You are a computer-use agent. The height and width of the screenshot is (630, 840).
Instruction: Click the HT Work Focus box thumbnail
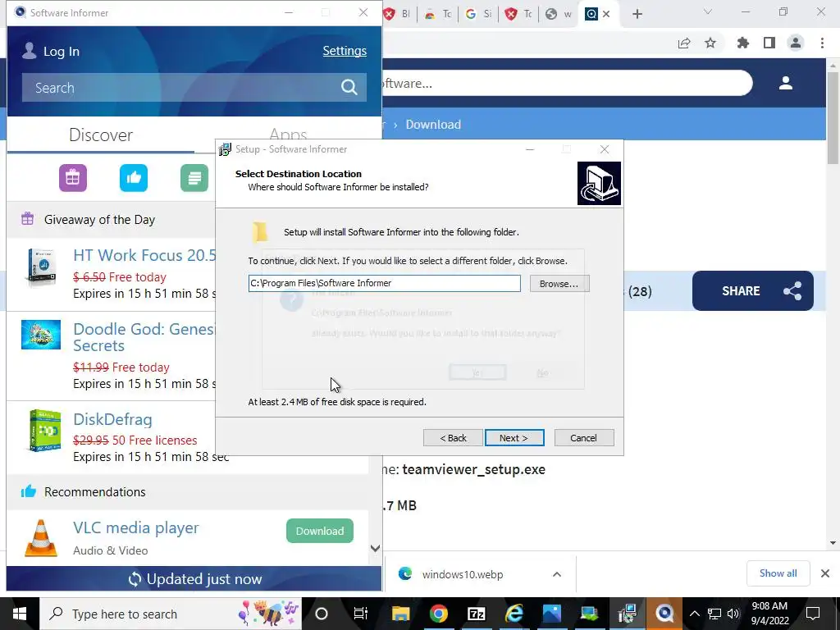click(x=41, y=267)
